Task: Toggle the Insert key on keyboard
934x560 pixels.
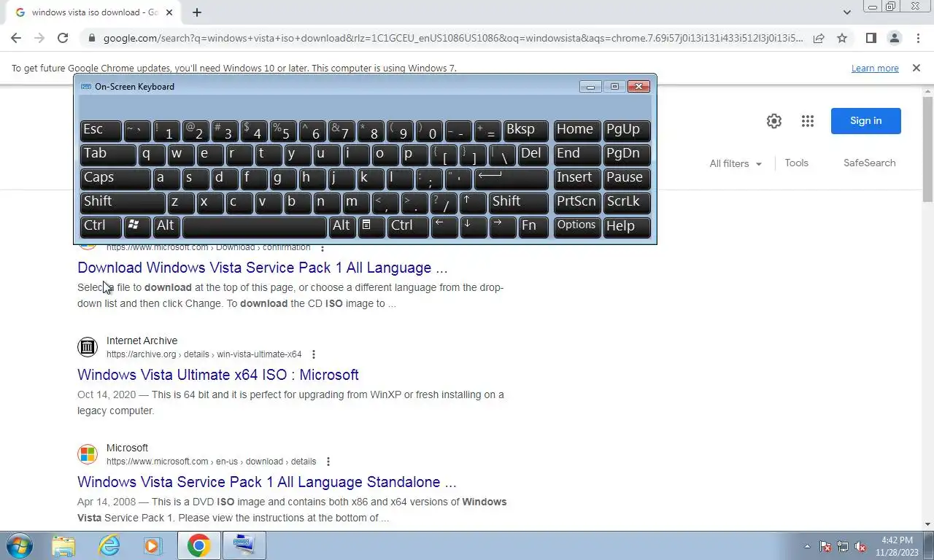Action: pos(577,179)
